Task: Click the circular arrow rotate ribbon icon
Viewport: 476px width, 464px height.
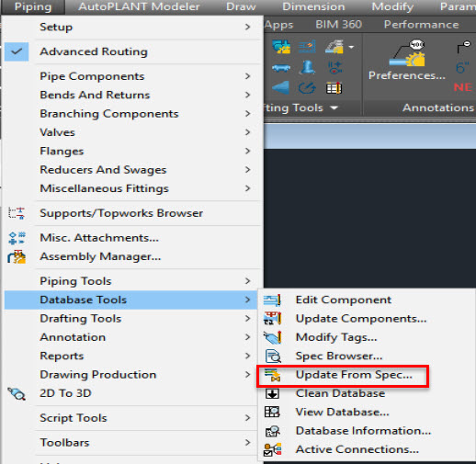Action: (x=307, y=88)
